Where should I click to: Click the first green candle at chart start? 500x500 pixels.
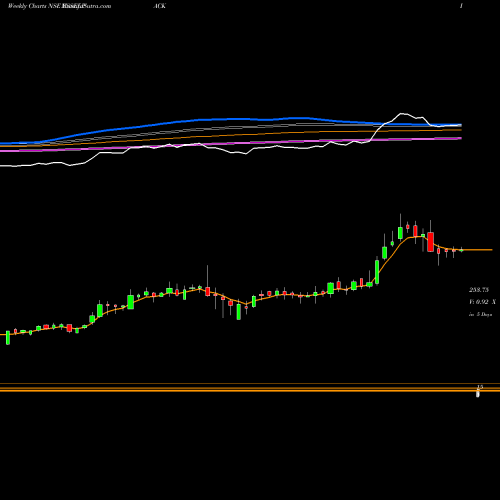[8, 337]
